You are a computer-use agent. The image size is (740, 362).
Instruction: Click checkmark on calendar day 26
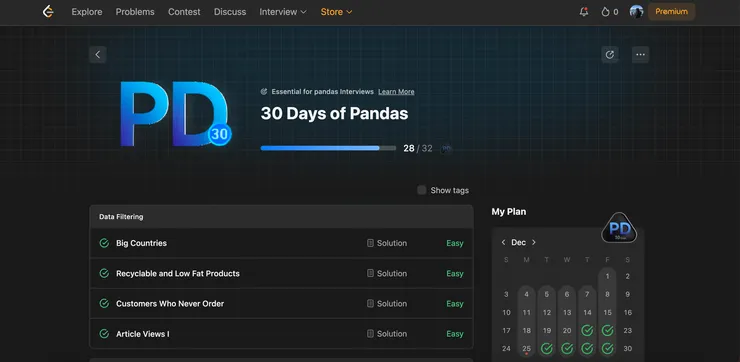click(x=547, y=349)
